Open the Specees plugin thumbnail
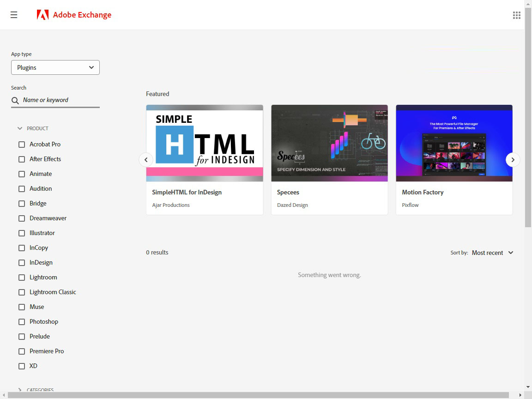532x399 pixels. (x=329, y=143)
